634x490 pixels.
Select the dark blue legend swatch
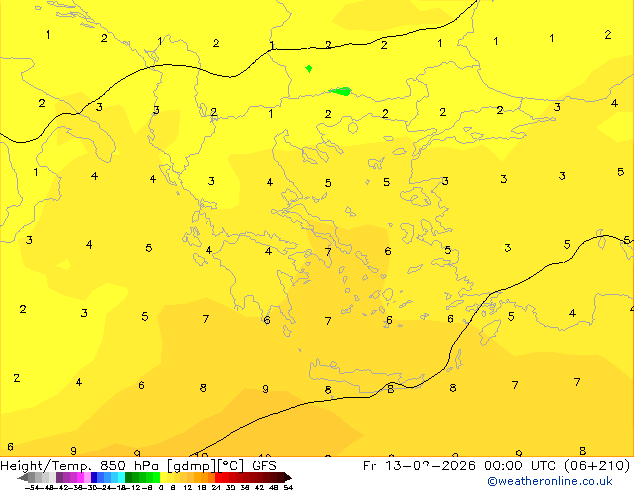pos(94,477)
